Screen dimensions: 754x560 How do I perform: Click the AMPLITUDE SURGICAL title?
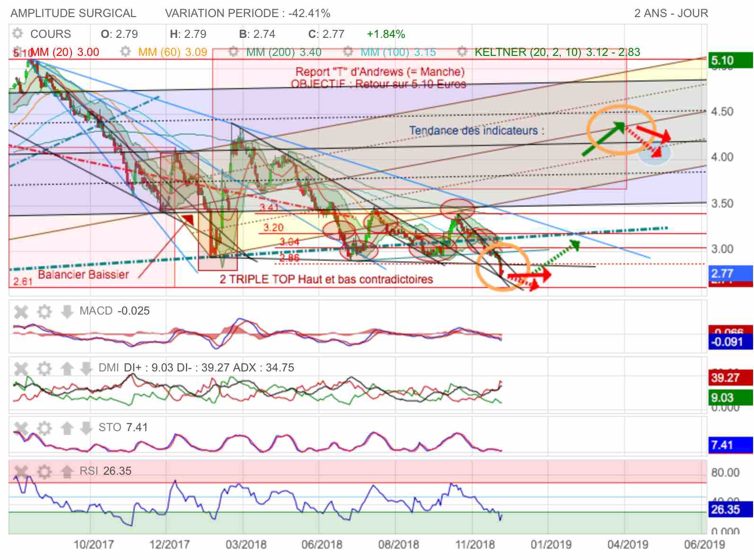click(x=73, y=13)
